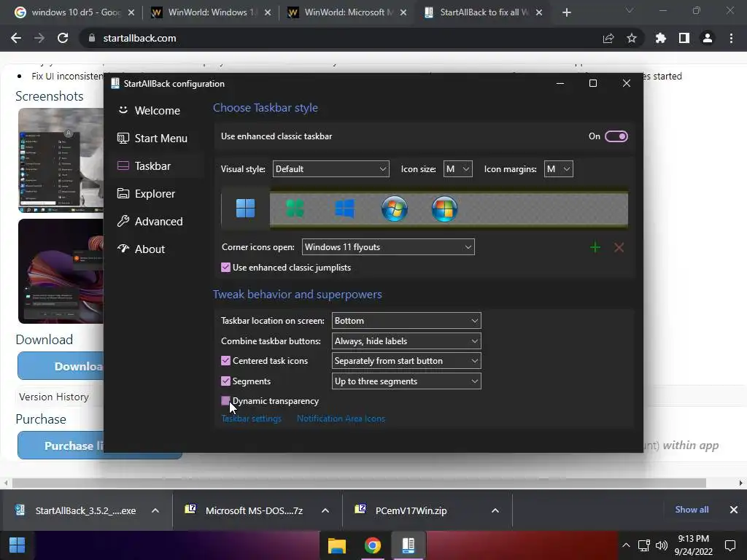747x560 pixels.
Task: Go back in Chrome browser
Action: pyautogui.click(x=16, y=38)
